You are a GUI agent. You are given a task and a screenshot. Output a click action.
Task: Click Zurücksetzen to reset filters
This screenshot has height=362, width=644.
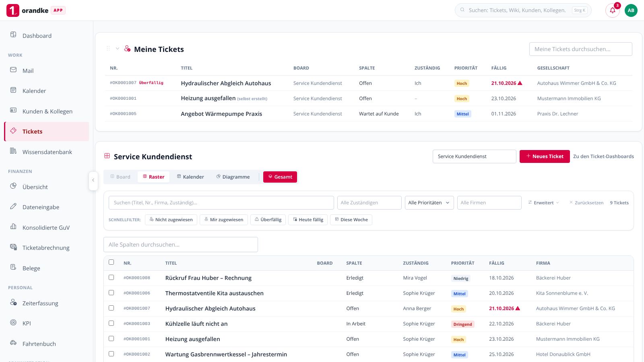click(x=586, y=203)
